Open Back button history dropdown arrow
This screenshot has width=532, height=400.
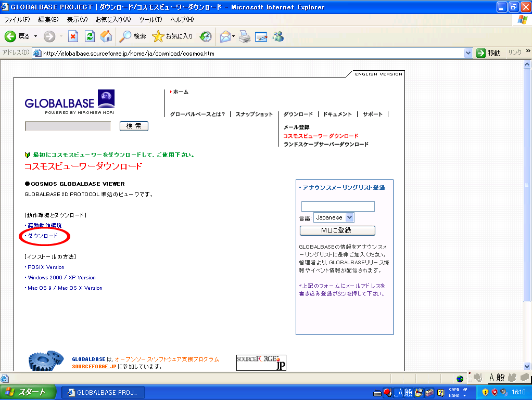[x=35, y=36]
